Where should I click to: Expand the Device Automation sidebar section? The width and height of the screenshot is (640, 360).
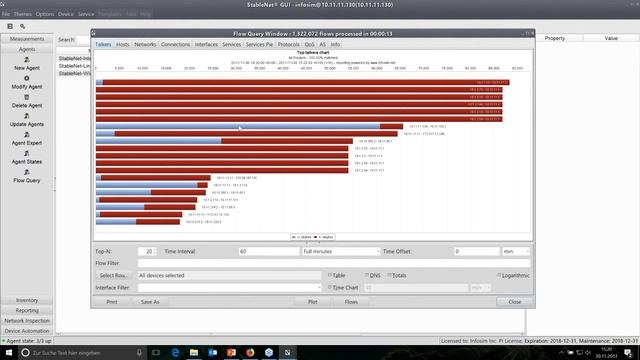(x=27, y=331)
